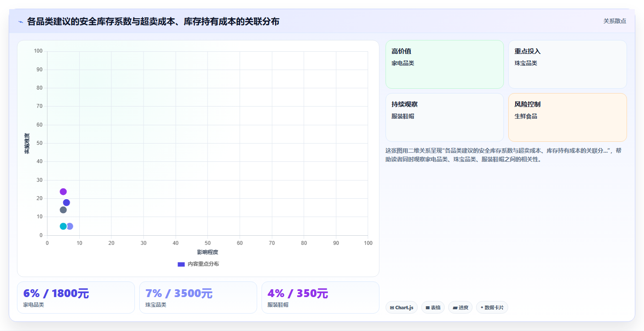Click the chart title 各品类建议的安全库存系数

pyautogui.click(x=153, y=21)
